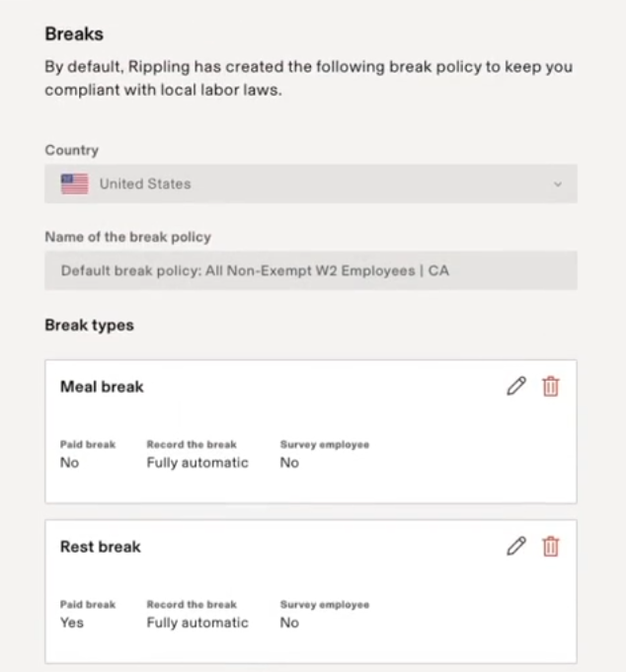The height and width of the screenshot is (672, 626).
Task: Click Rest break's Survey employee No value
Action: (x=289, y=623)
